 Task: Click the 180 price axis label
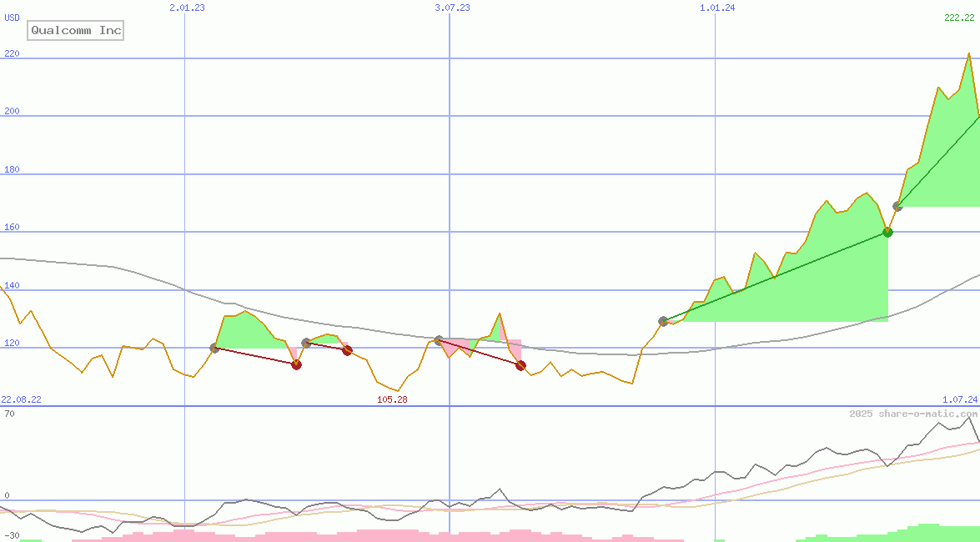pyautogui.click(x=12, y=169)
